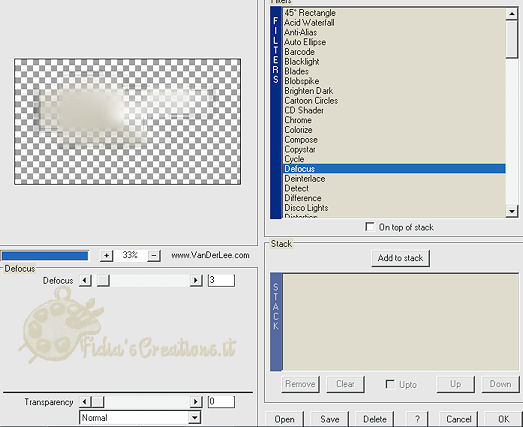The image size is (523, 427).
Task: Select the Detect filter
Action: (x=394, y=188)
